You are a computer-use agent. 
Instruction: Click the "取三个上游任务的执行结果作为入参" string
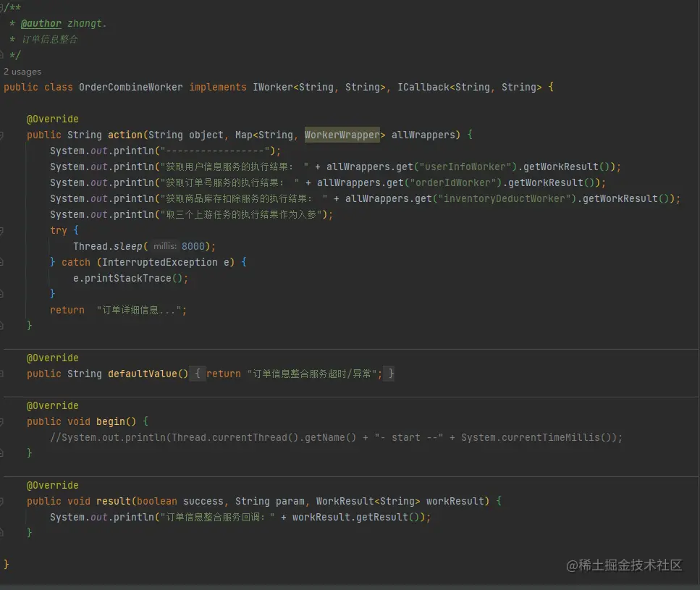pyautogui.click(x=241, y=214)
